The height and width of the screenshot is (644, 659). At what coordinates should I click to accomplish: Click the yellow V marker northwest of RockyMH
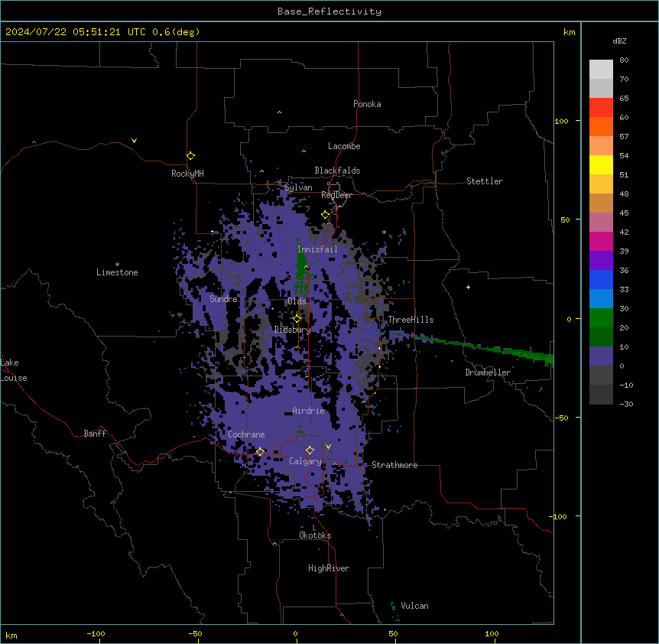pyautogui.click(x=134, y=141)
